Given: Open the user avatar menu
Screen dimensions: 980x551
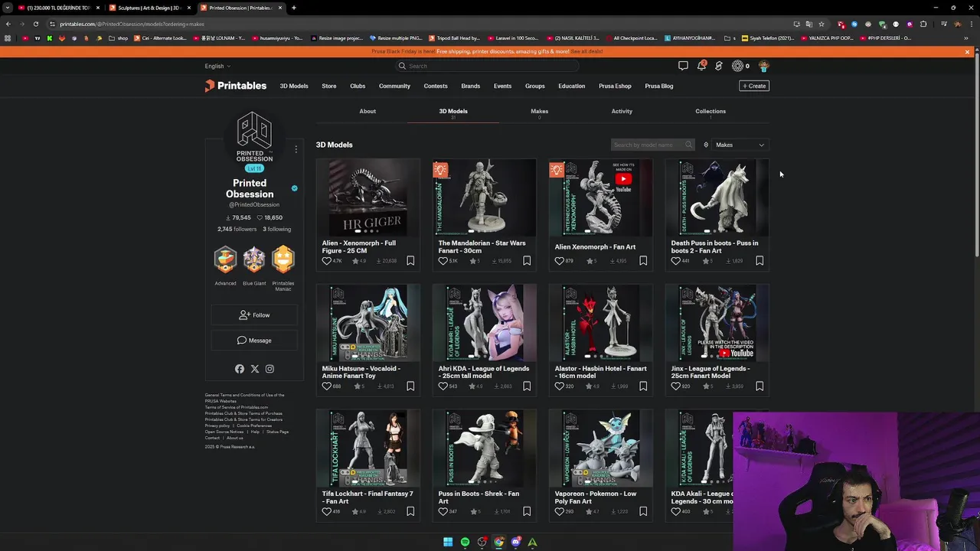Looking at the screenshot, I should (x=763, y=66).
